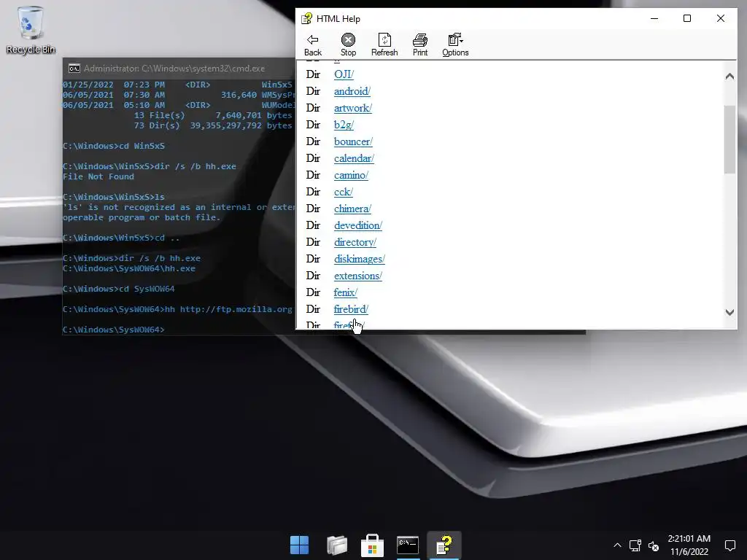
Task: Open the directory/ link
Action: 355,242
